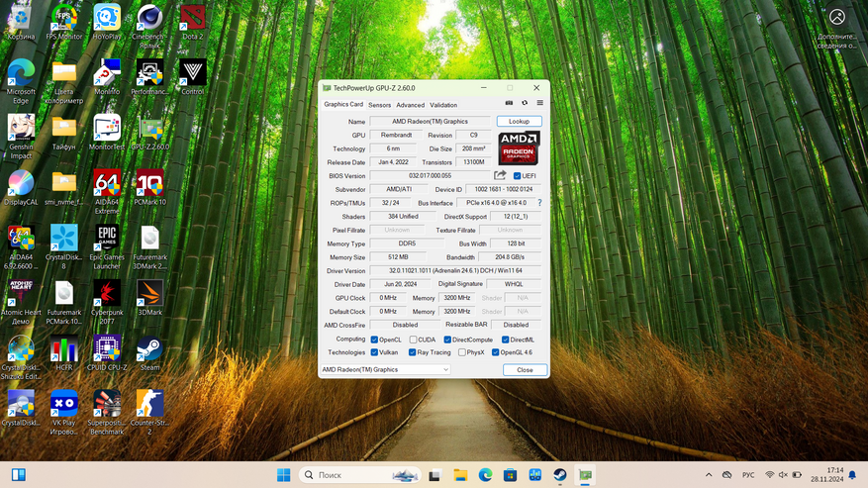Click the BIOS export share icon
This screenshot has height=488, width=868.
[501, 175]
